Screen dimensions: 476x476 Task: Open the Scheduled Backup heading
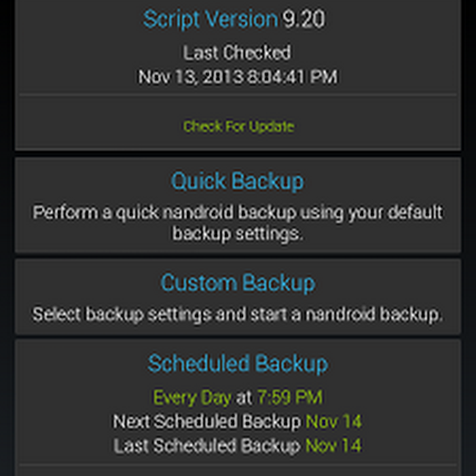(x=237, y=364)
